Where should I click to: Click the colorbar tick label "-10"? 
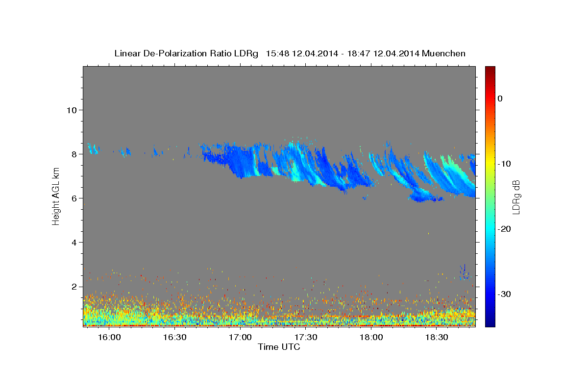point(504,164)
